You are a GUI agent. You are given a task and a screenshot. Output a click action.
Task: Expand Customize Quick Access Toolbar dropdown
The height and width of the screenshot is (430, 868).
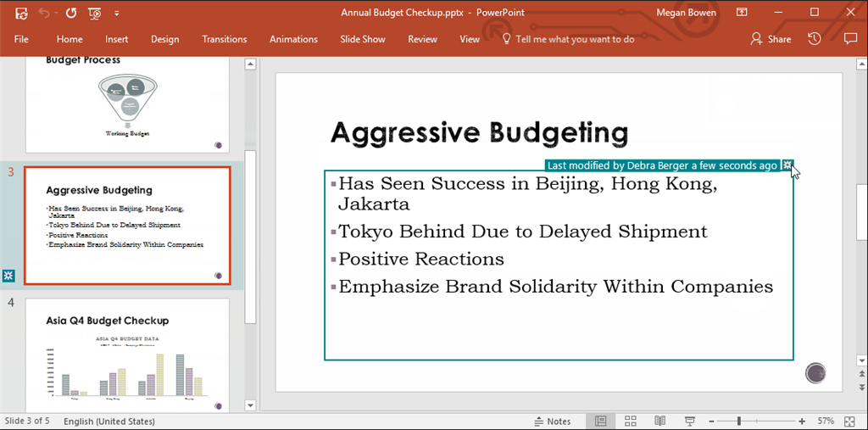(116, 13)
